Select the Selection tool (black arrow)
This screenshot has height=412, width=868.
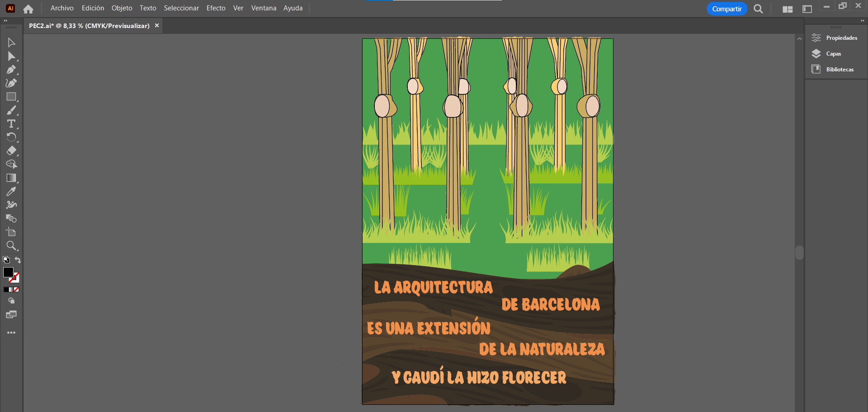11,42
